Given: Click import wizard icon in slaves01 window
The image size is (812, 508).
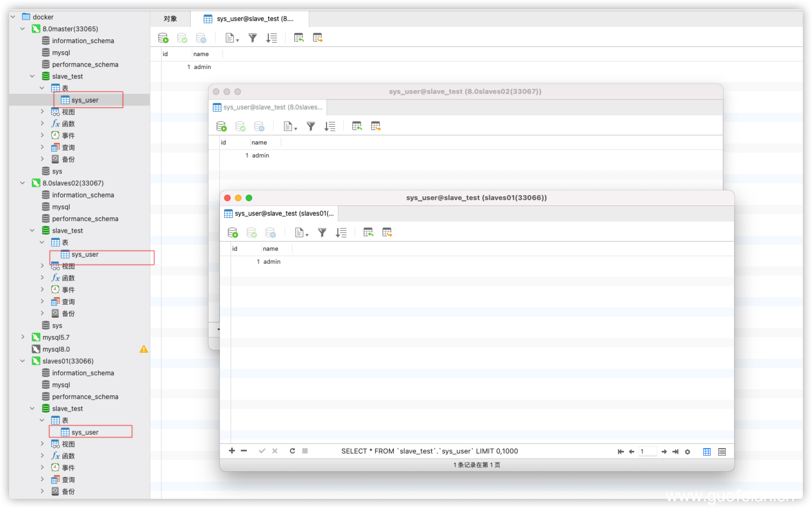Looking at the screenshot, I should point(368,232).
